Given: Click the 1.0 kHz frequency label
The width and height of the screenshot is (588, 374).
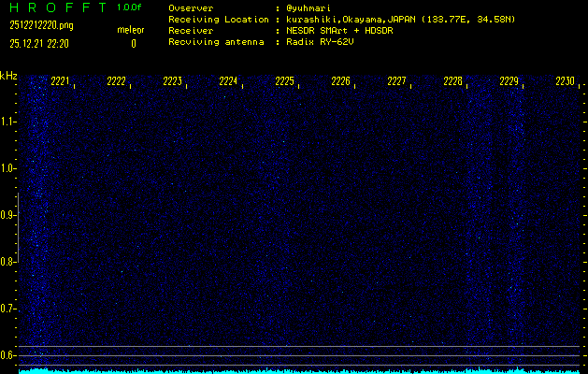Looking at the screenshot, I should pos(7,168).
